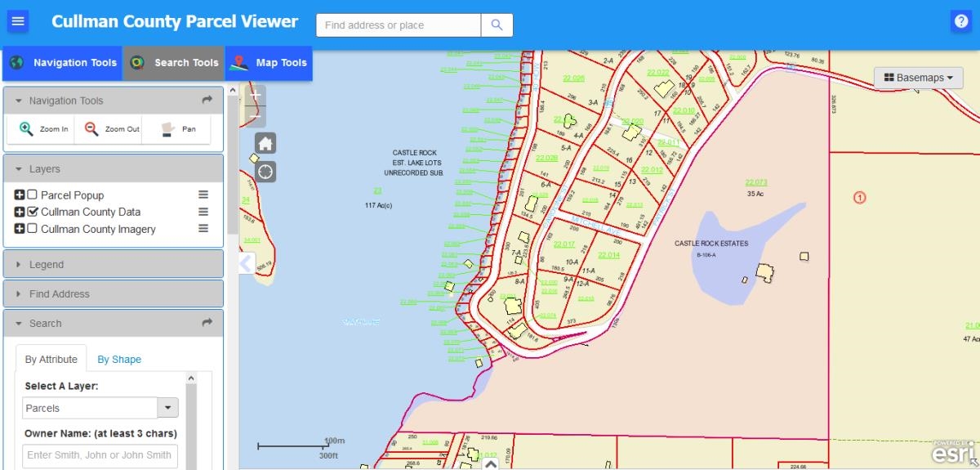Screen dimensions: 980x470
Task: Select the Zoom In tool
Action: click(x=42, y=129)
